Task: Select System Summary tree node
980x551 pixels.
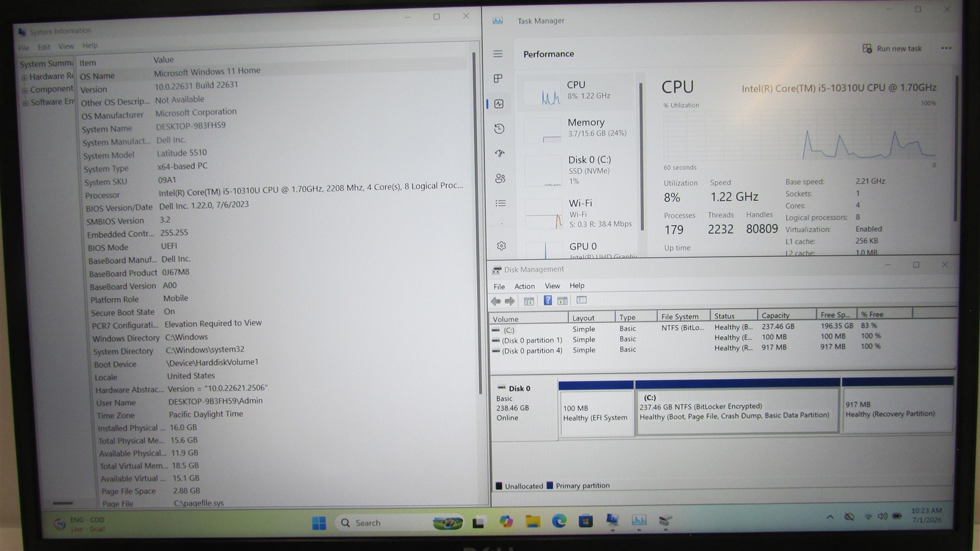Action: (x=46, y=64)
